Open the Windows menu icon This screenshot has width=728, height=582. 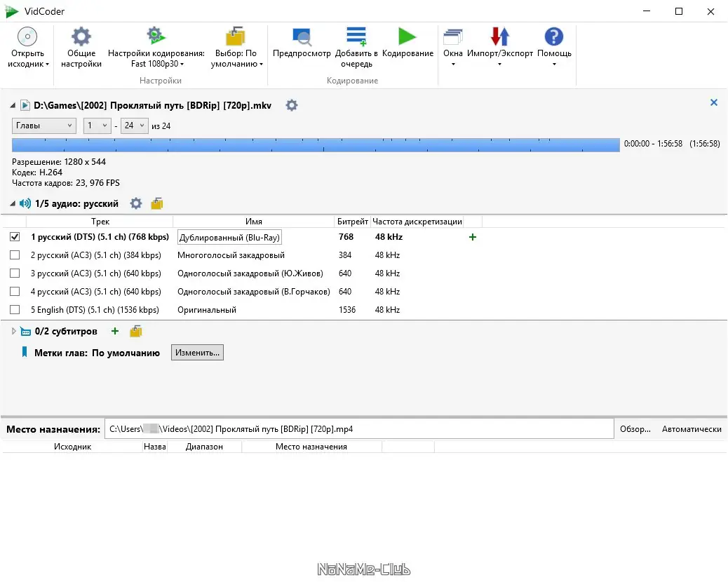[x=453, y=36]
